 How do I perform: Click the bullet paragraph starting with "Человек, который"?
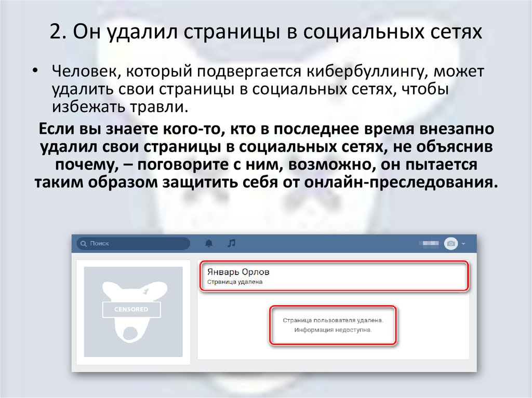pos(268,89)
